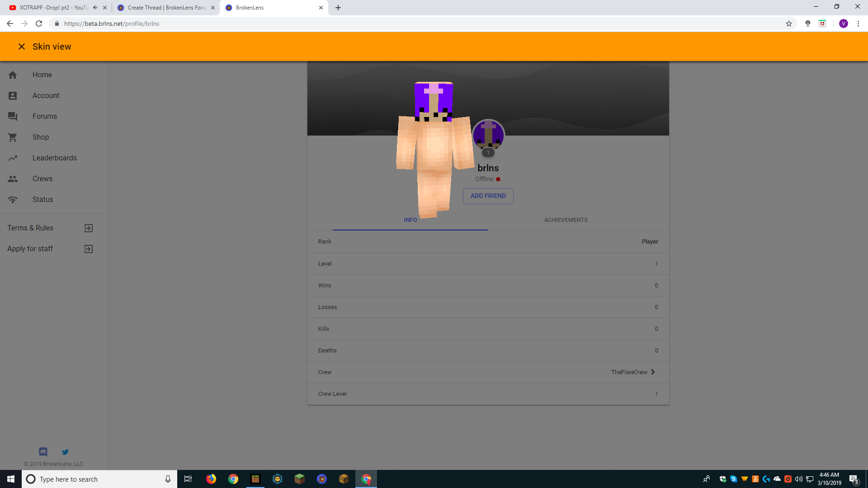Open the Home sidebar icon
This screenshot has width=868, height=488.
click(x=13, y=75)
